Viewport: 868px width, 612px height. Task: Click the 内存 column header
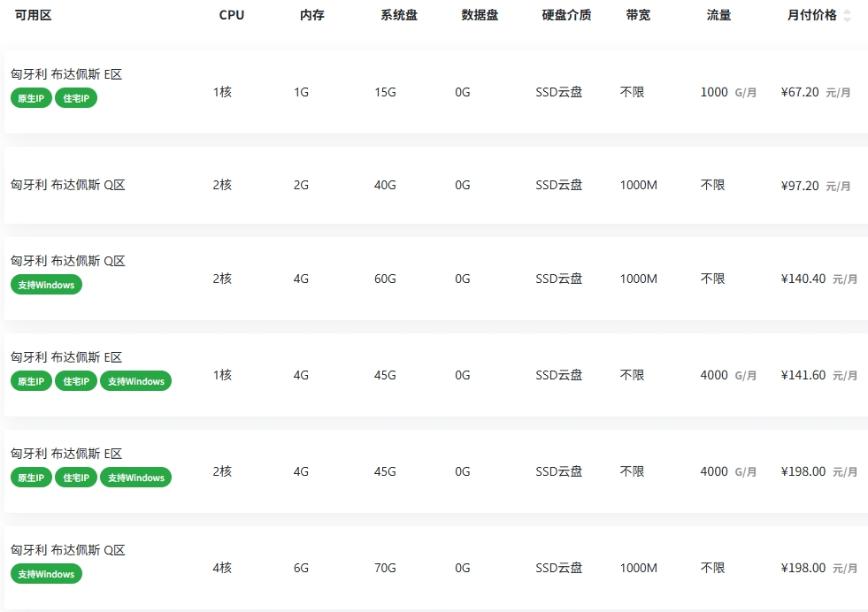click(312, 15)
